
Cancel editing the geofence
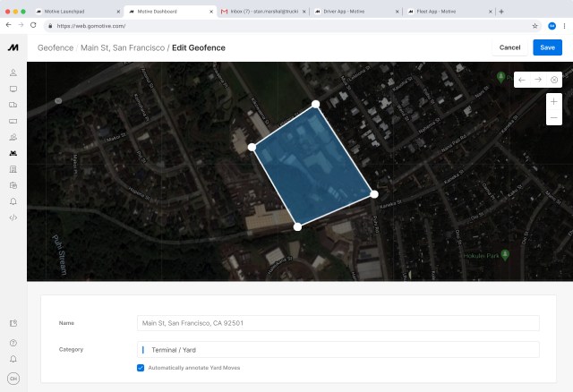[509, 47]
